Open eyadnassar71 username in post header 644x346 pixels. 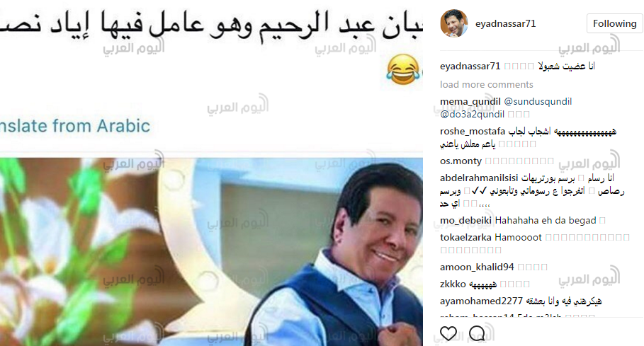505,24
